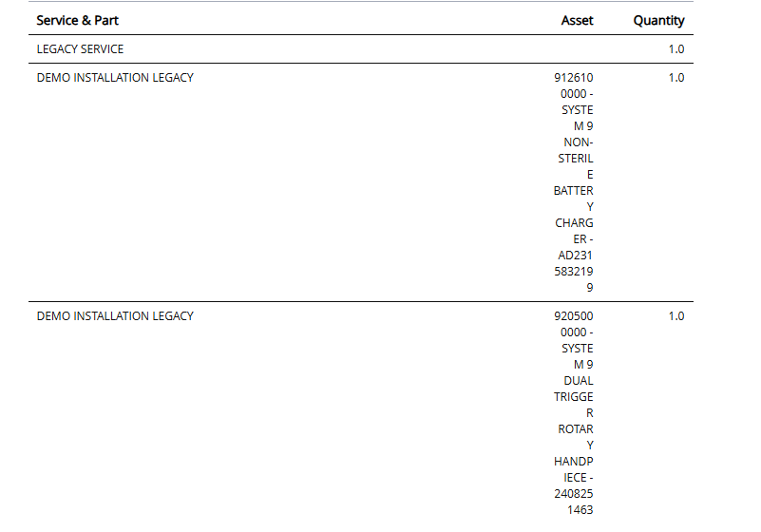
Task: Click serial text starting with AD231
Action: [575, 256]
